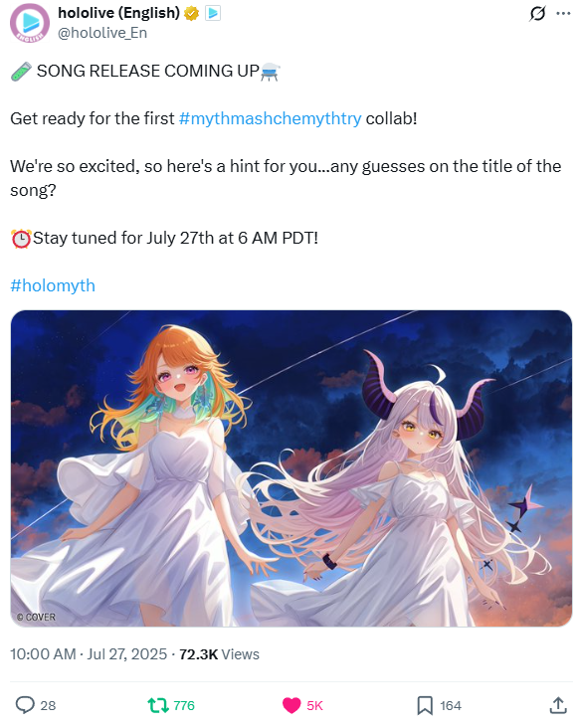The height and width of the screenshot is (728, 577).
Task: Click the 28 replies count
Action: click(x=48, y=706)
